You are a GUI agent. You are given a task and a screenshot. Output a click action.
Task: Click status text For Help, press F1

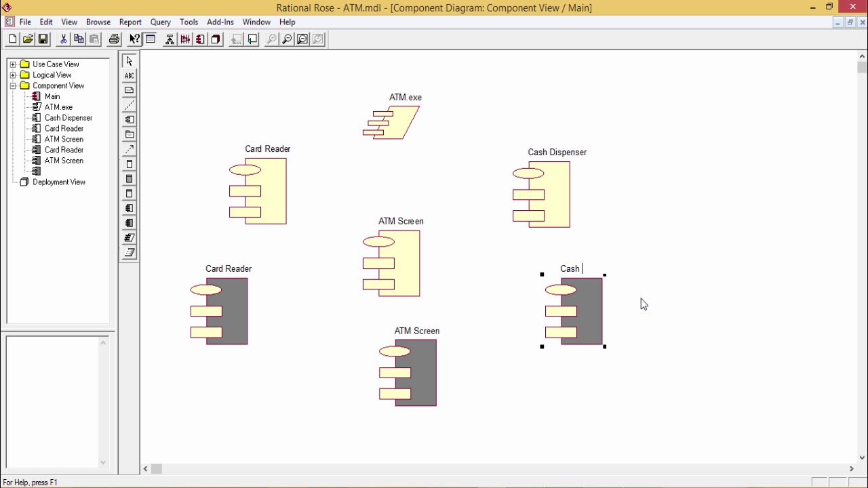click(31, 483)
